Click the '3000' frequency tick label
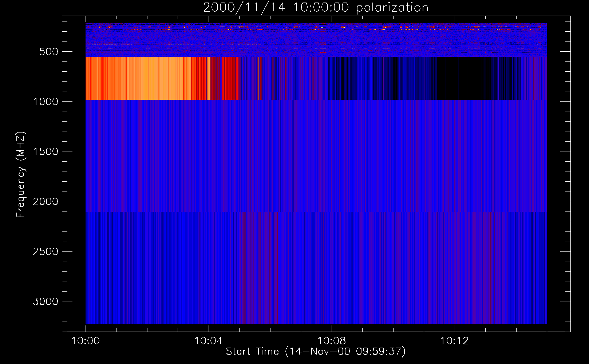 46,301
